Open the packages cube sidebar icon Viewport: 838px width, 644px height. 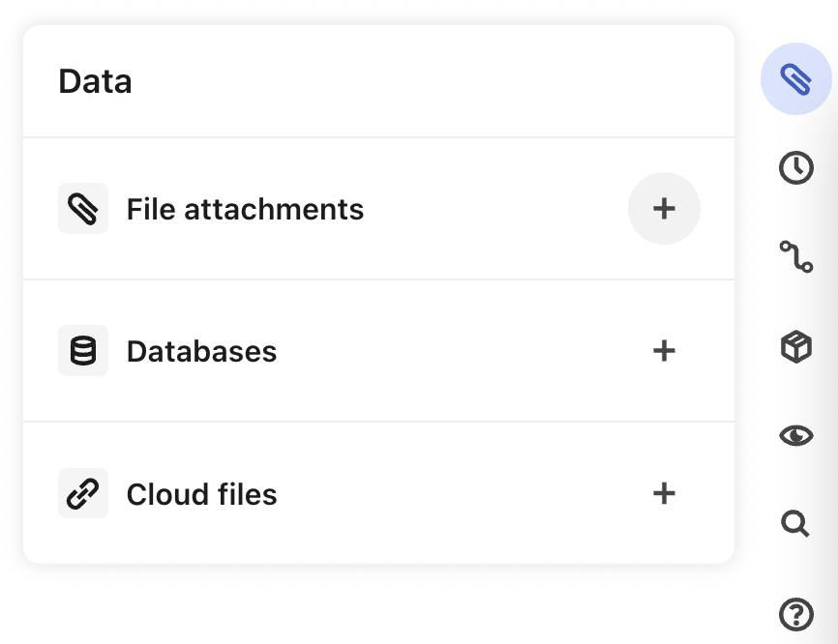click(795, 346)
